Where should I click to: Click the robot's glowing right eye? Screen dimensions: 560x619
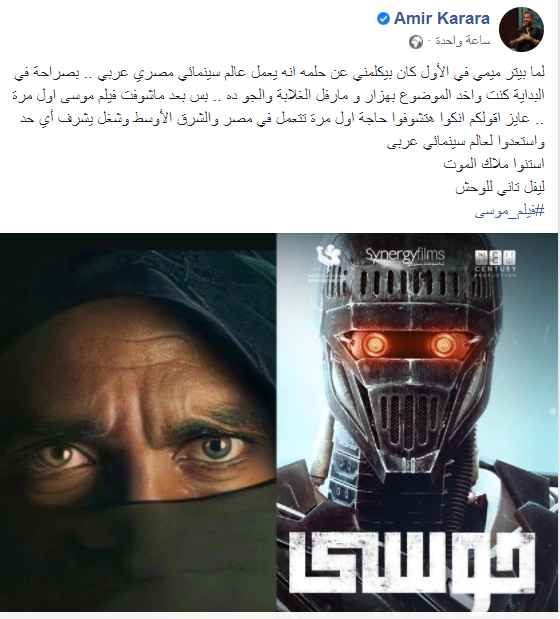click(x=443, y=344)
